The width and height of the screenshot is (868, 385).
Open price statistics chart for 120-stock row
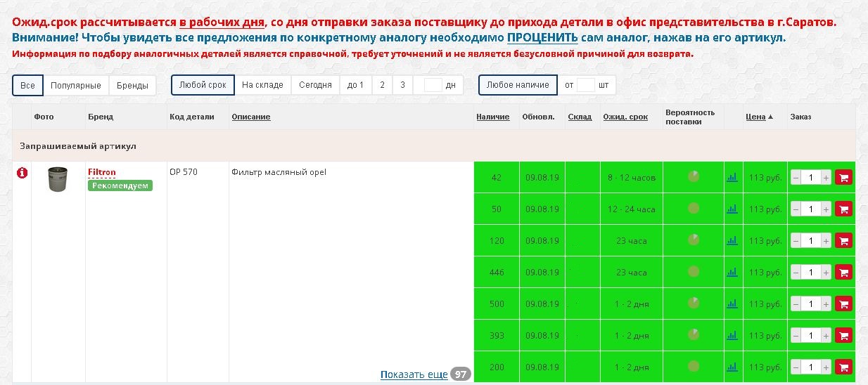coord(732,240)
